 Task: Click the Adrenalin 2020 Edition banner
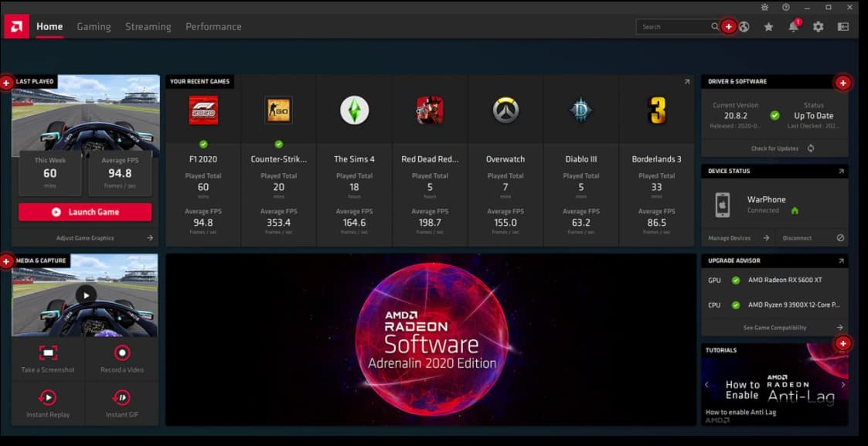tap(431, 340)
